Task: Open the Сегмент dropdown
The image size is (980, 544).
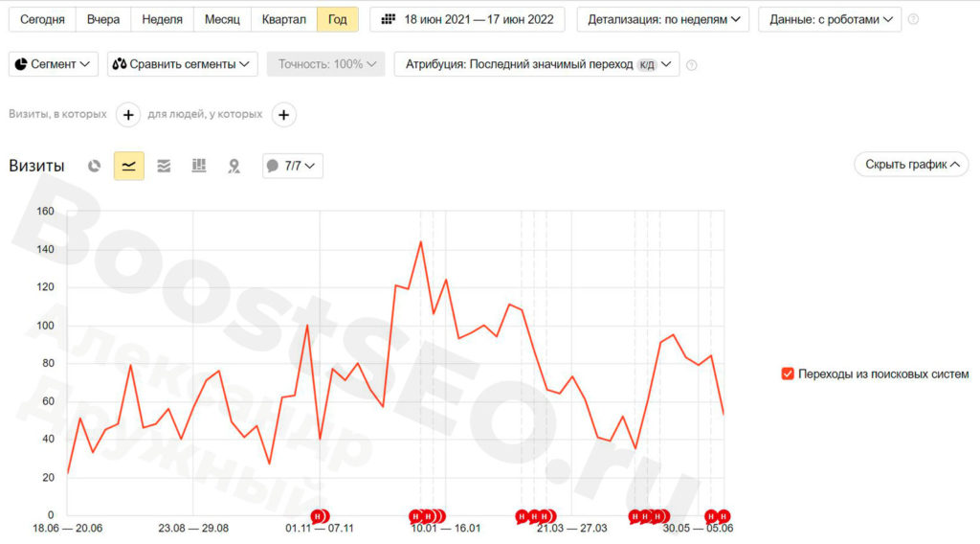Action: 54,64
